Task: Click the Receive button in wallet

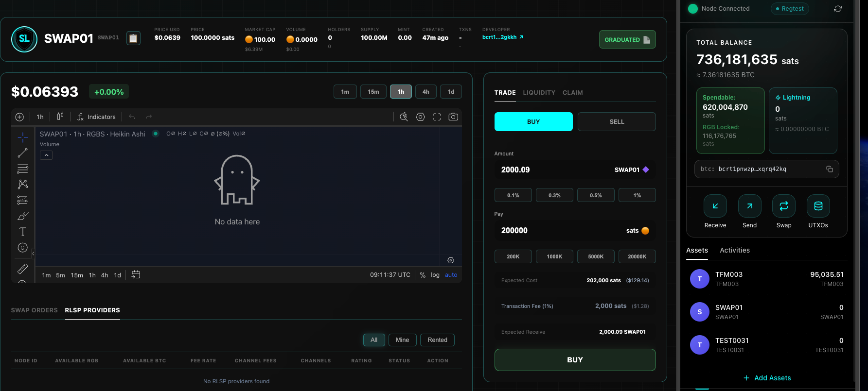Action: pyautogui.click(x=715, y=212)
